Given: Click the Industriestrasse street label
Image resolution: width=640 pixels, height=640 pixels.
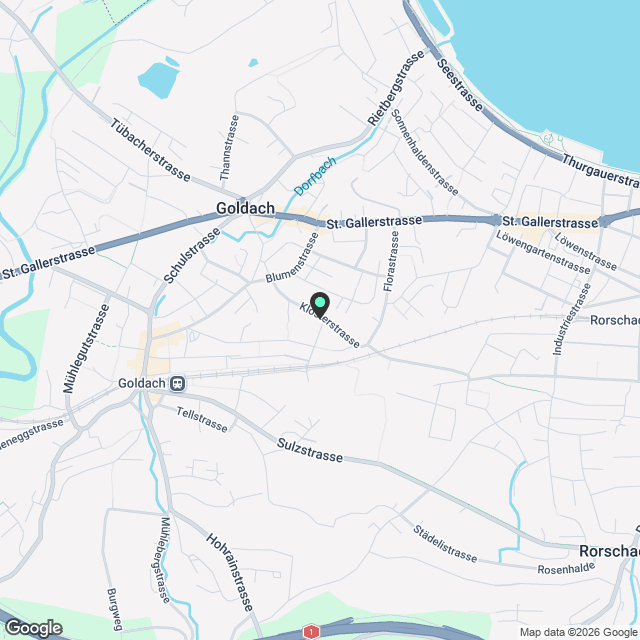Looking at the screenshot, I should [571, 319].
